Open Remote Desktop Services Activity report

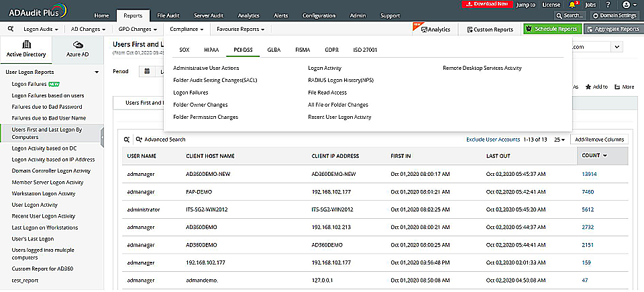[x=482, y=68]
